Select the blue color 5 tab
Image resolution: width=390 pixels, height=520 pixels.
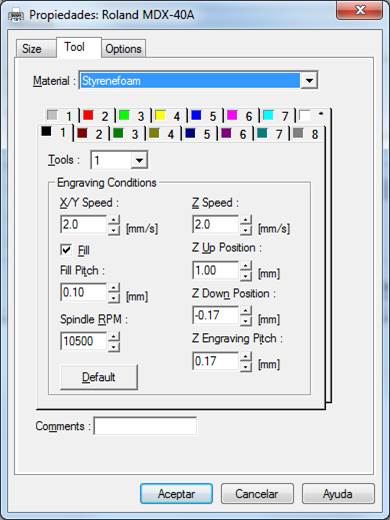[205, 116]
